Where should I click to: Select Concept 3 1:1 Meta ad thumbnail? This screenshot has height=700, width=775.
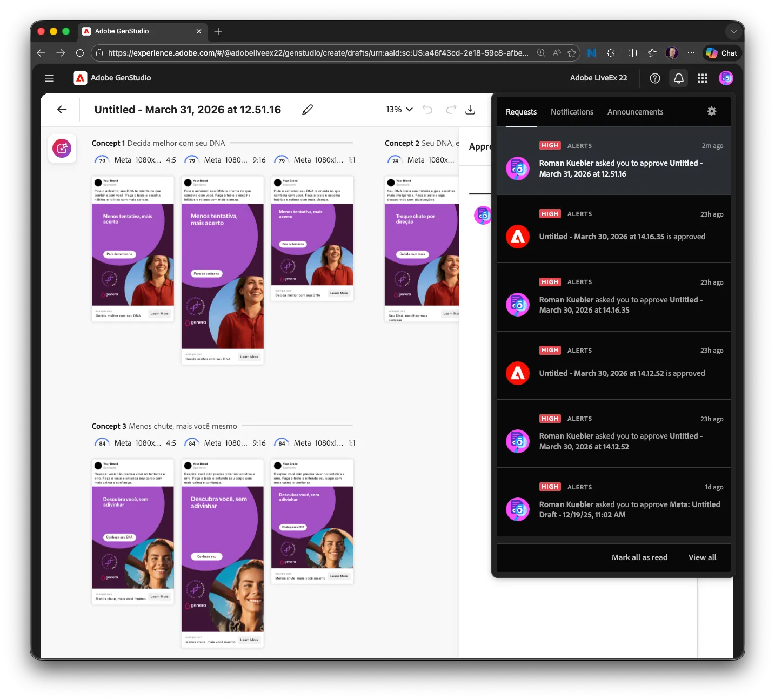click(x=312, y=521)
